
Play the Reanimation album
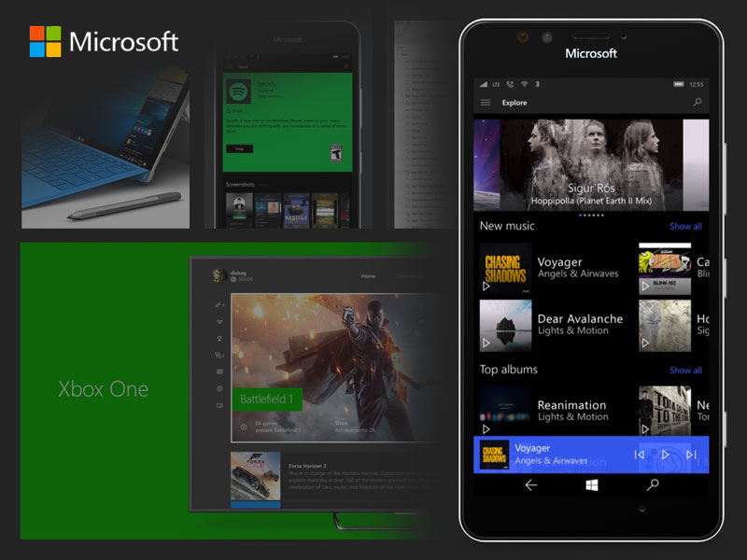pyautogui.click(x=486, y=429)
